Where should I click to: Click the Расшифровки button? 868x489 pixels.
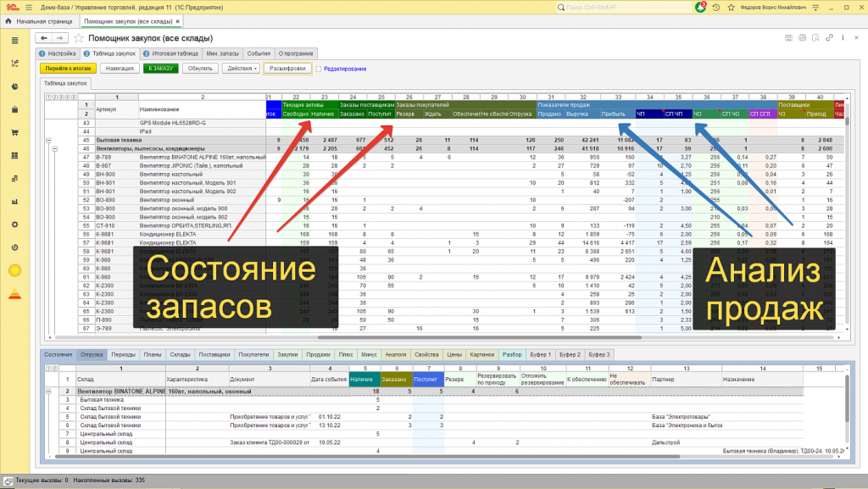(287, 69)
